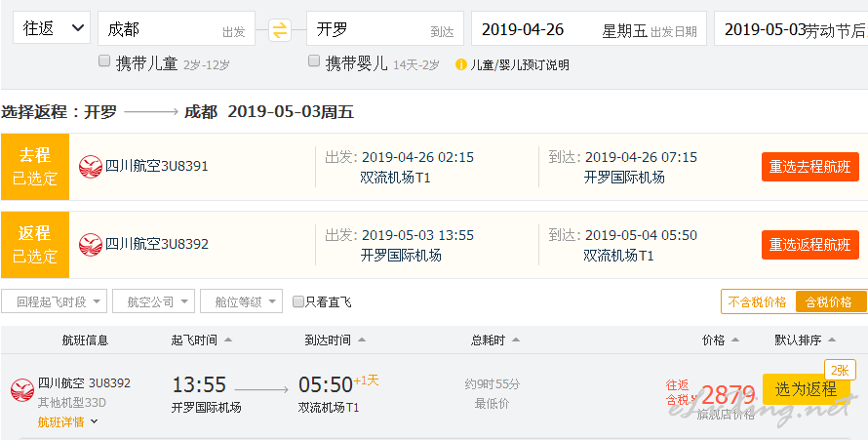The image size is (868, 440).
Task: Click airline logo in flight results list
Action: 22,389
